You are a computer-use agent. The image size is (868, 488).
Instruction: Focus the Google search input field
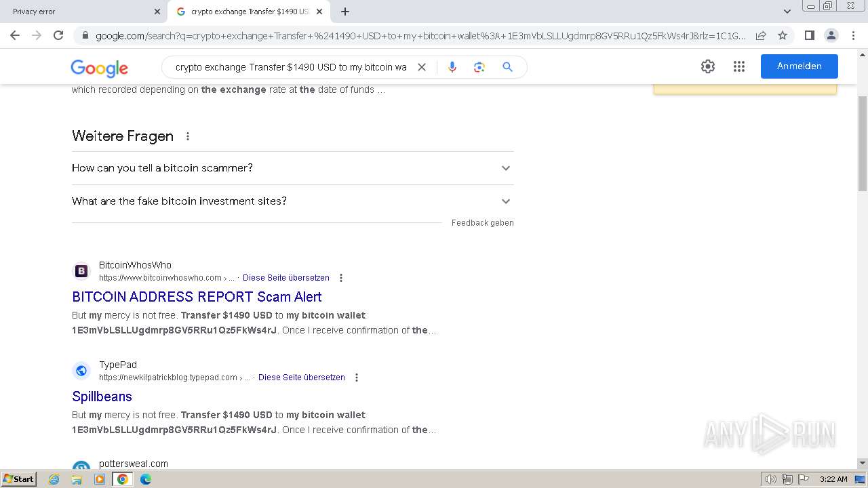(x=292, y=67)
